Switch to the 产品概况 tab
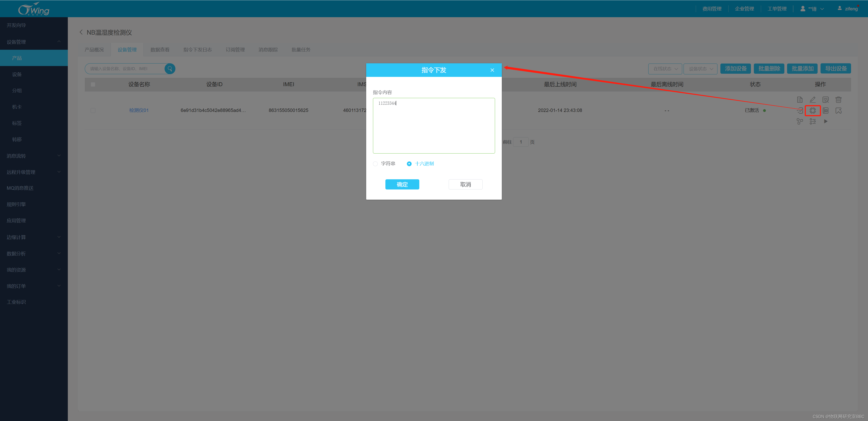 (x=94, y=50)
